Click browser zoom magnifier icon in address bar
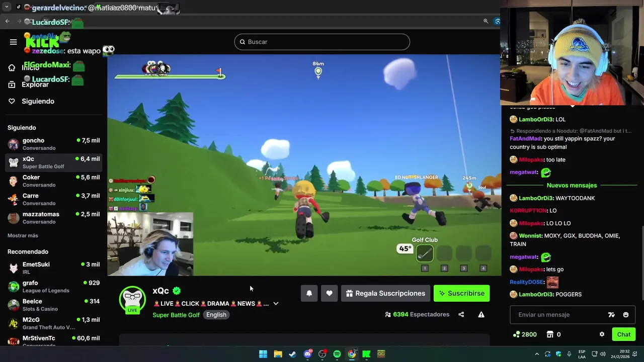The width and height of the screenshot is (644, 362). [486, 21]
